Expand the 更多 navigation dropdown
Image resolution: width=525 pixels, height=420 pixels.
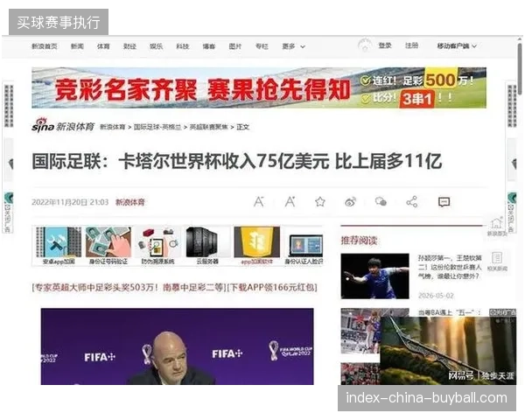tap(294, 46)
